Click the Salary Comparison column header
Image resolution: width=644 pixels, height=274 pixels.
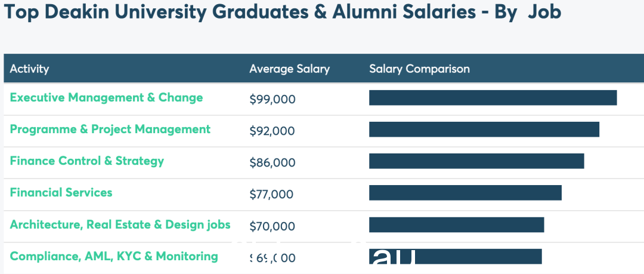(x=419, y=69)
